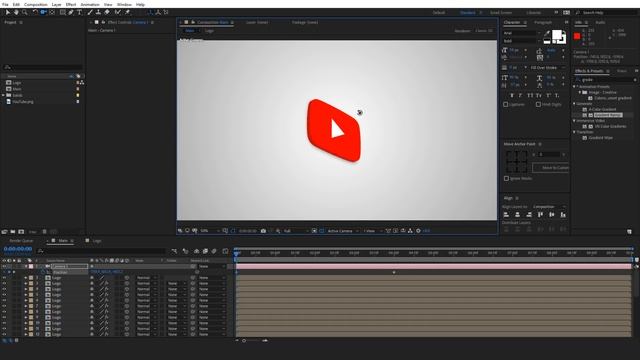Select Gradient Ramp effect in presets
The height and width of the screenshot is (360, 640).
[x=608, y=115]
